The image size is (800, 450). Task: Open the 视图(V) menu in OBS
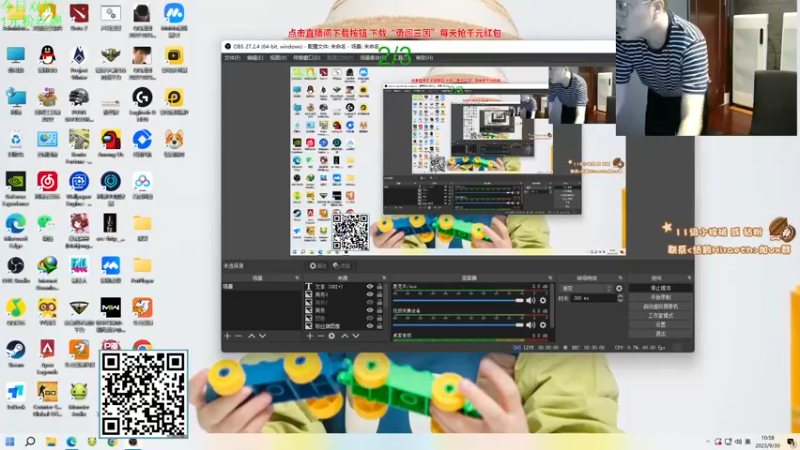tap(278, 58)
